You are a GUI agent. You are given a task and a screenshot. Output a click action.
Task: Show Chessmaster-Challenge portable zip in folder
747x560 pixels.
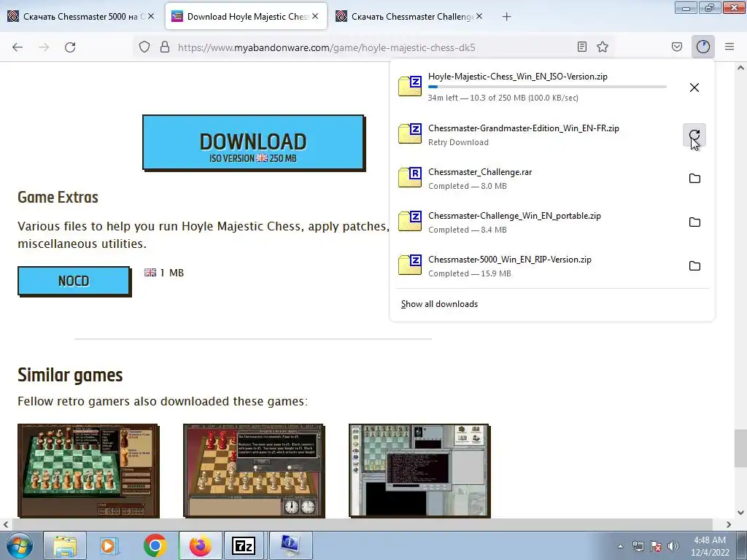coord(694,222)
